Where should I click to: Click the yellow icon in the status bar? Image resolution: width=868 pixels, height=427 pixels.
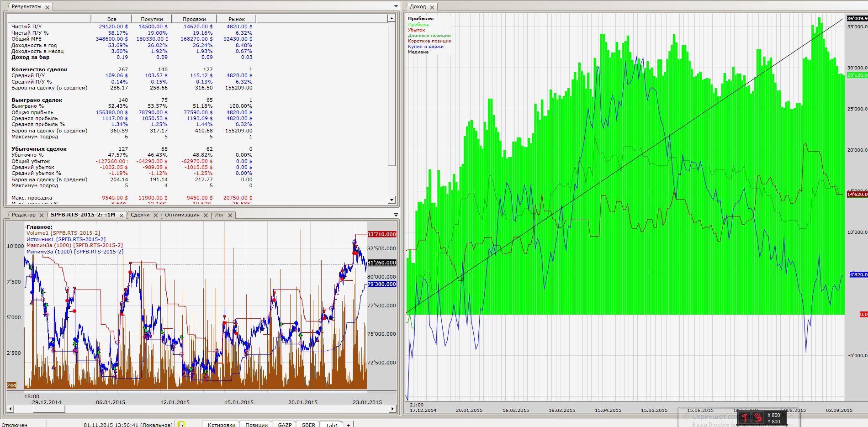coord(181,425)
